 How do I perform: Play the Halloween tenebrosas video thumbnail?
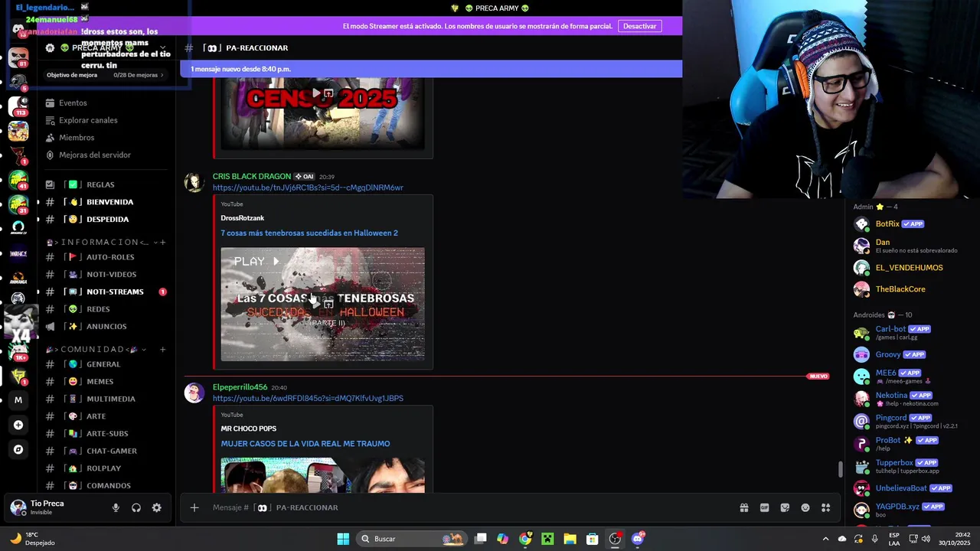322,304
